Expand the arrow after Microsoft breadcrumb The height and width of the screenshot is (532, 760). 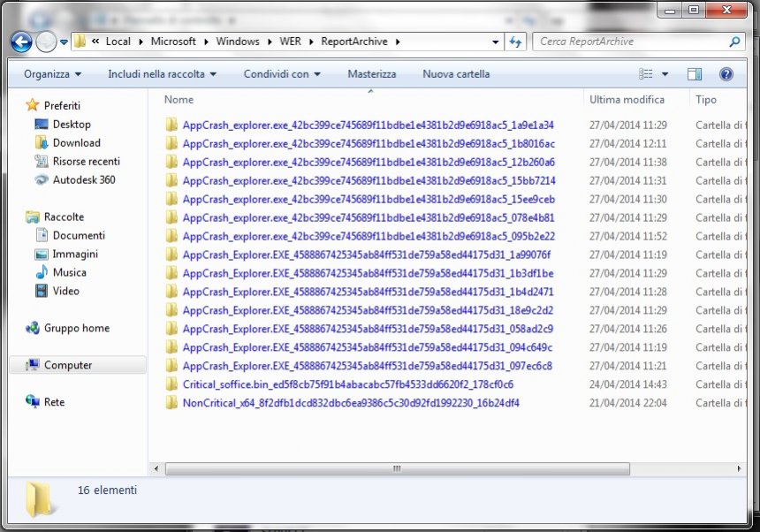206,42
